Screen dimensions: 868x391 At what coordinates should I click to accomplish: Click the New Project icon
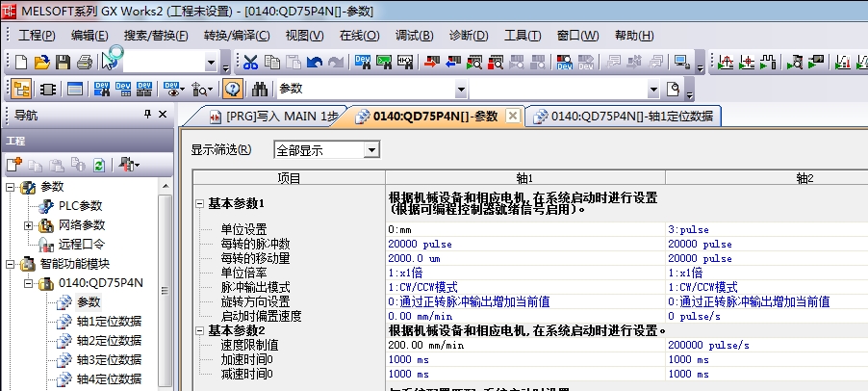coord(21,63)
